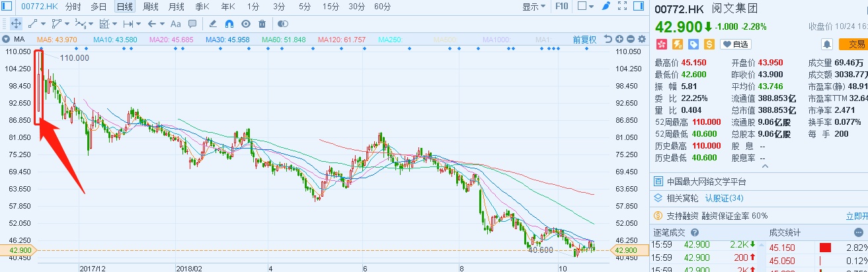The width and height of the screenshot is (868, 272).
Task: Toggle the left sidebar panel icon
Action: click(7, 6)
